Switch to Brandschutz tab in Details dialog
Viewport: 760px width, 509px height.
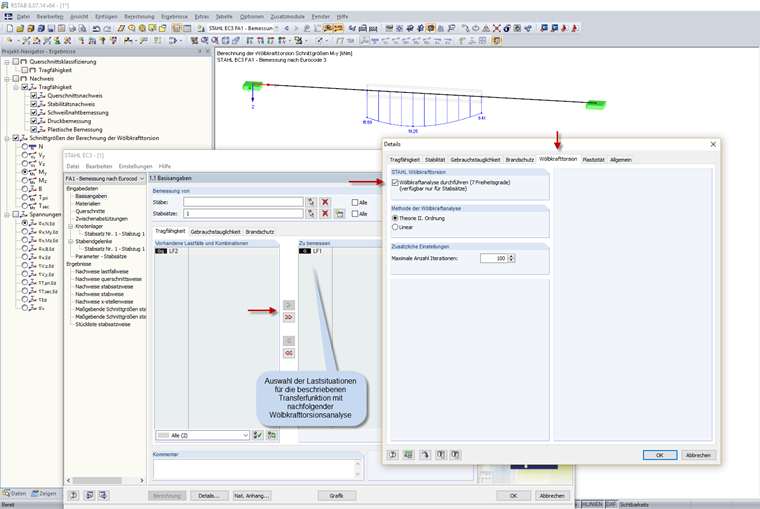(519, 159)
